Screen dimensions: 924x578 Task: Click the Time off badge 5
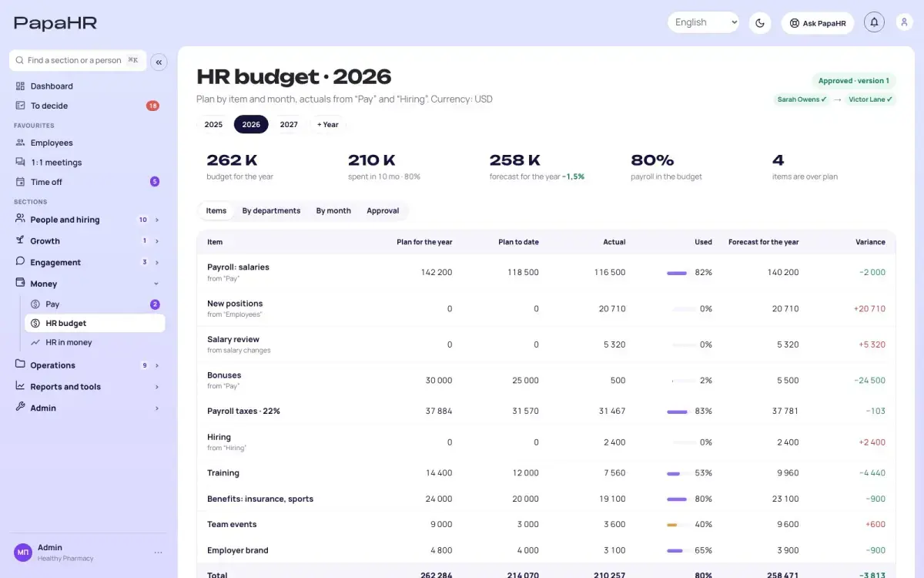(x=155, y=182)
